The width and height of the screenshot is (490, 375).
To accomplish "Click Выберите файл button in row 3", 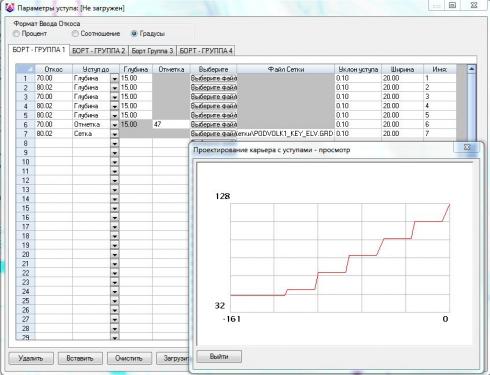I will [x=214, y=97].
